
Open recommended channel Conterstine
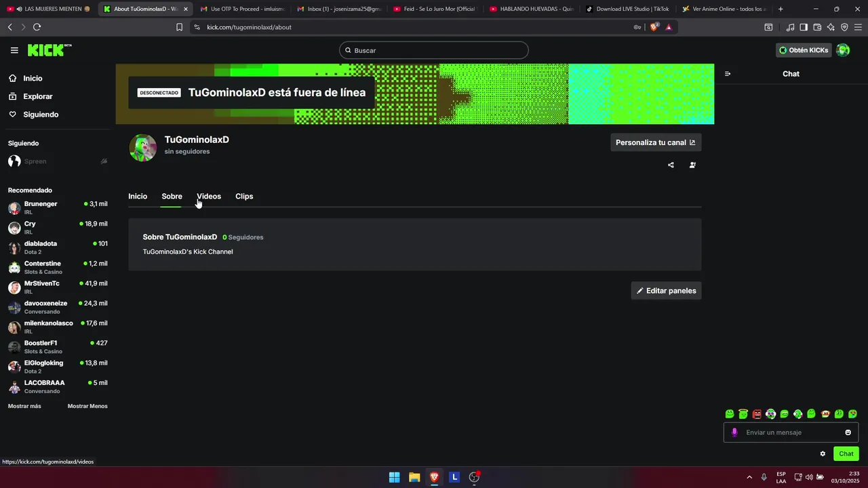(58, 267)
